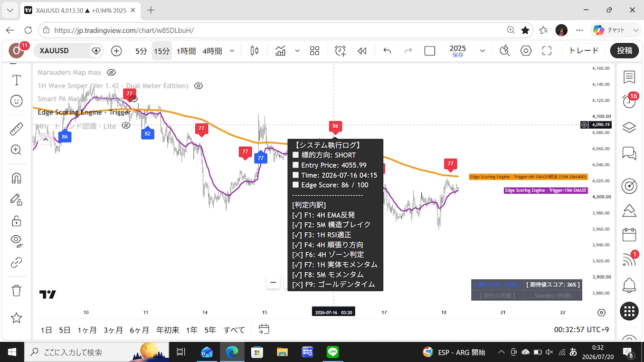Image resolution: width=644 pixels, height=362 pixels.
Task: Click the redo arrow
Action: pyautogui.click(x=408, y=51)
